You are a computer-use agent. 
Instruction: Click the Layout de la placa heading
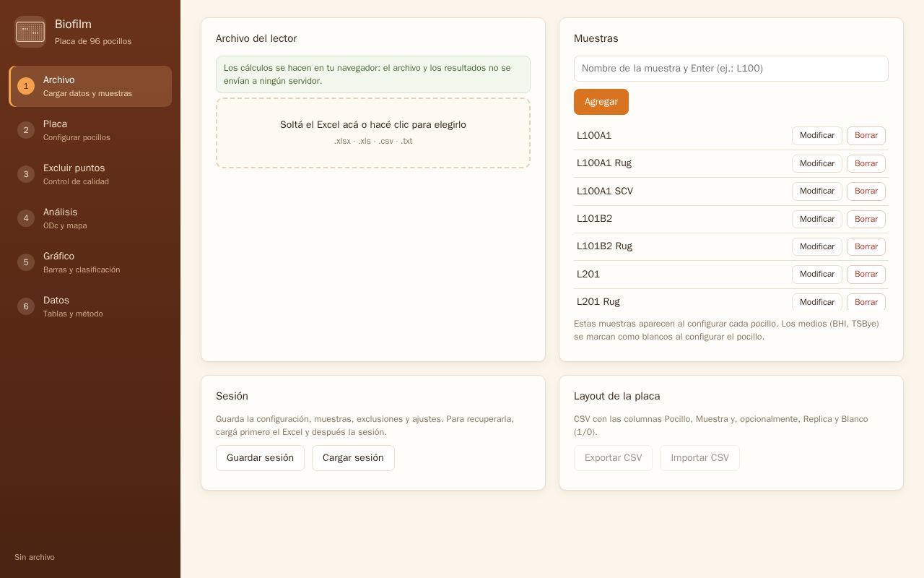tap(617, 396)
